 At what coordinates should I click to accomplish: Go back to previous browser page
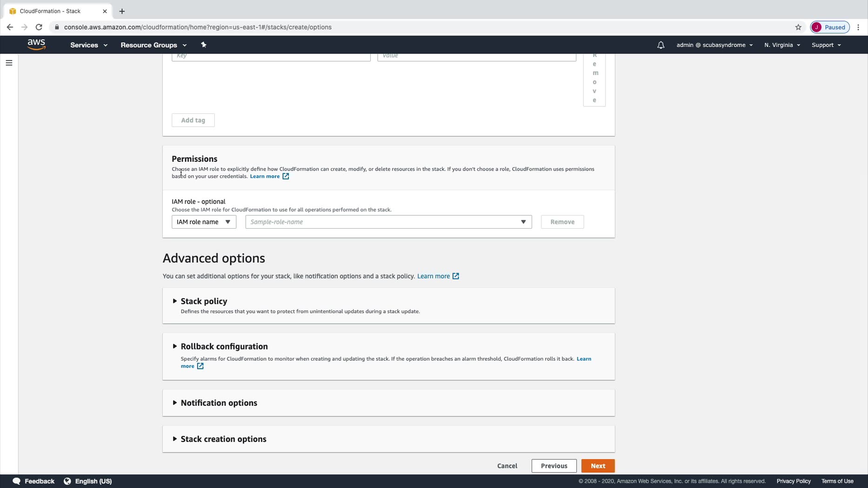[x=10, y=27]
